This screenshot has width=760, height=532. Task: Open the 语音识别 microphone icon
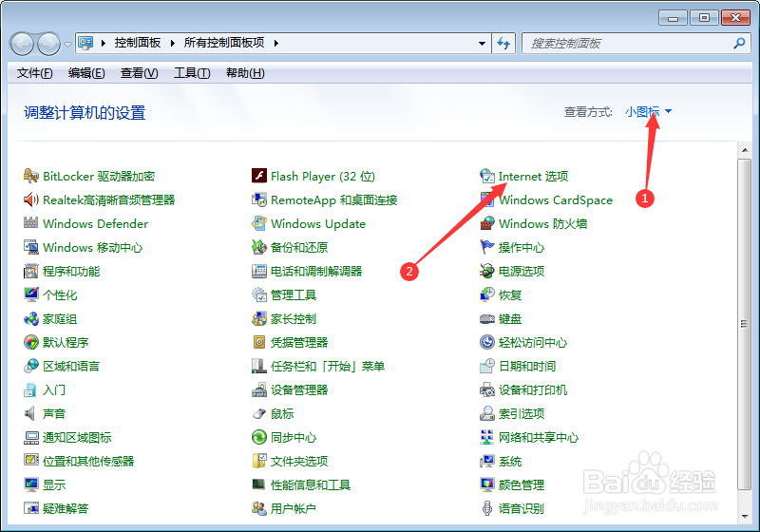[487, 508]
